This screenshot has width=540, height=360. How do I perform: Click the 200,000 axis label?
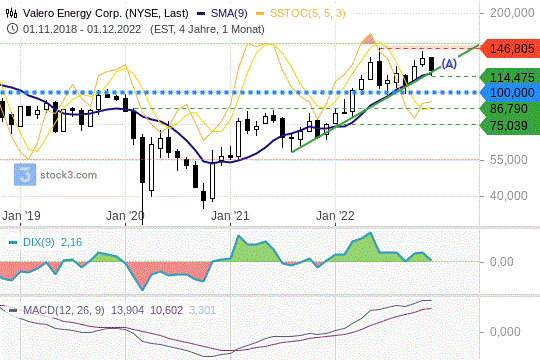512,13
